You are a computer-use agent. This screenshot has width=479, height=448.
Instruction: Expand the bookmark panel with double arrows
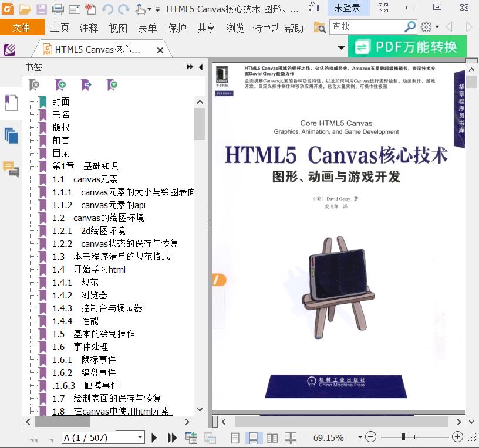190,66
